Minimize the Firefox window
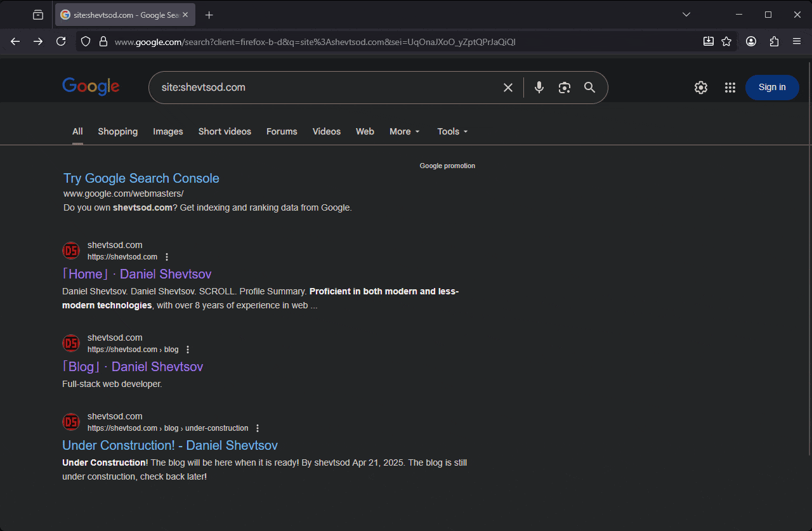This screenshot has height=531, width=812. coord(739,15)
